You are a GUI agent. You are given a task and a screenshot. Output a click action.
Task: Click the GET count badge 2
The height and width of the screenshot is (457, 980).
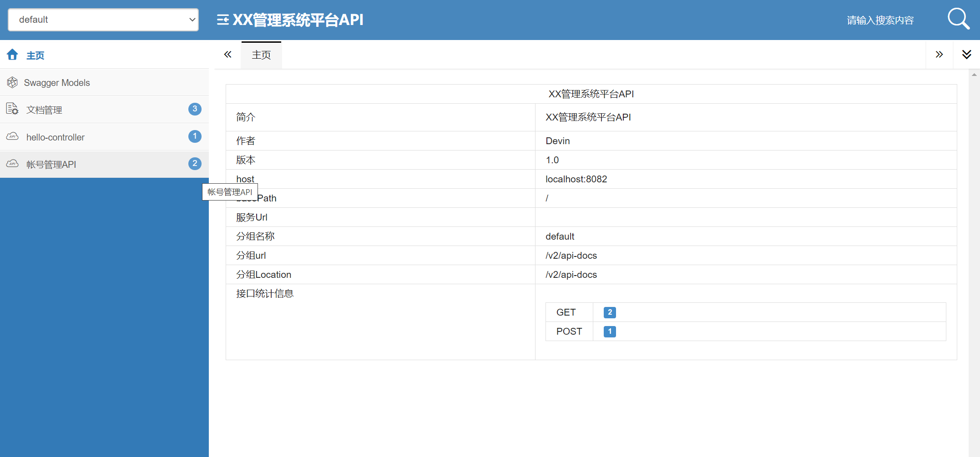pos(610,312)
